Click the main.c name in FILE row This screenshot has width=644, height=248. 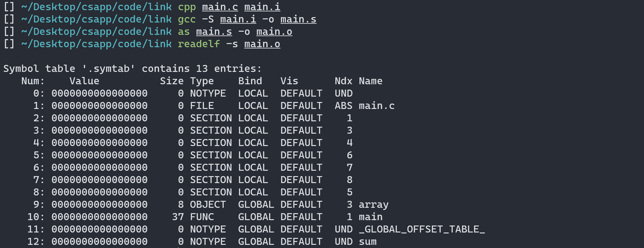(377, 105)
